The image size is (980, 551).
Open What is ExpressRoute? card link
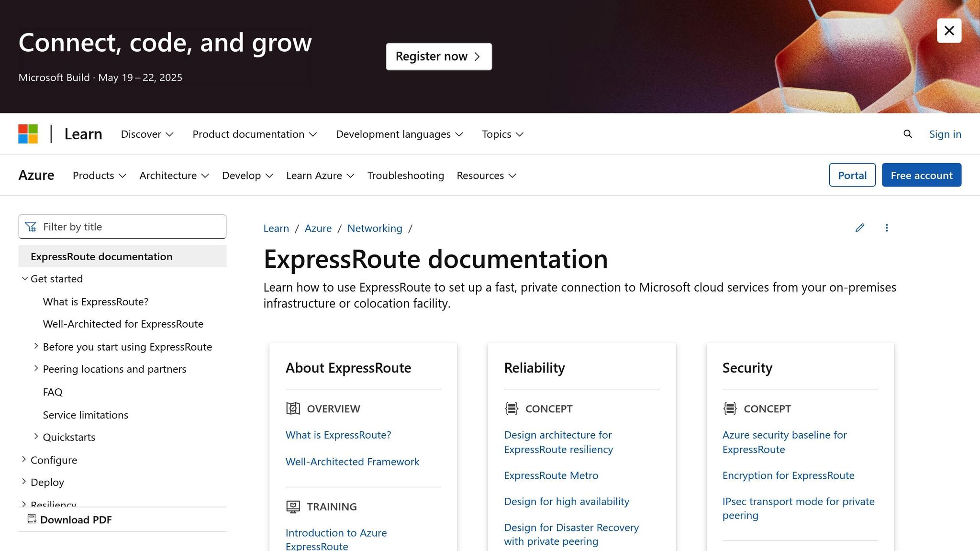[x=338, y=435]
